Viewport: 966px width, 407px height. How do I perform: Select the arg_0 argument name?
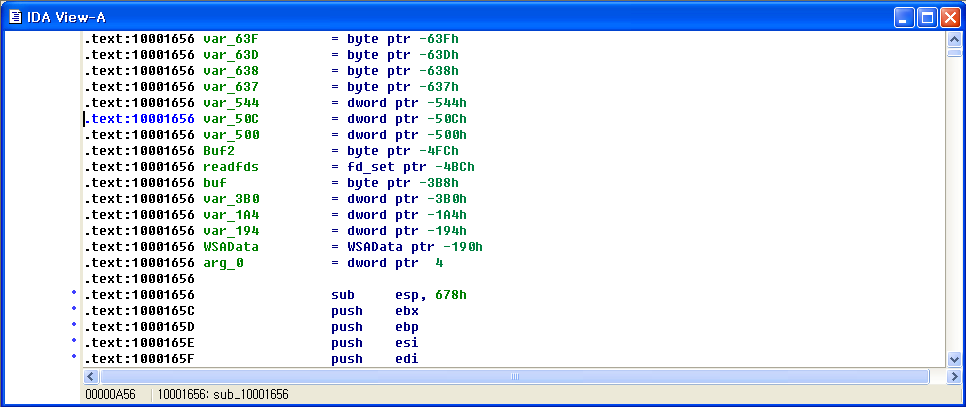[223, 263]
